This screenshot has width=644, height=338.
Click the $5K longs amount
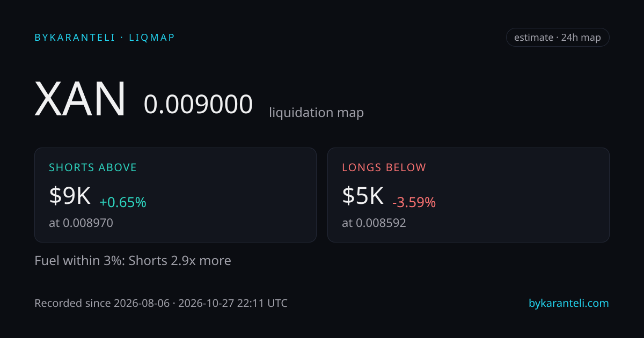(363, 196)
